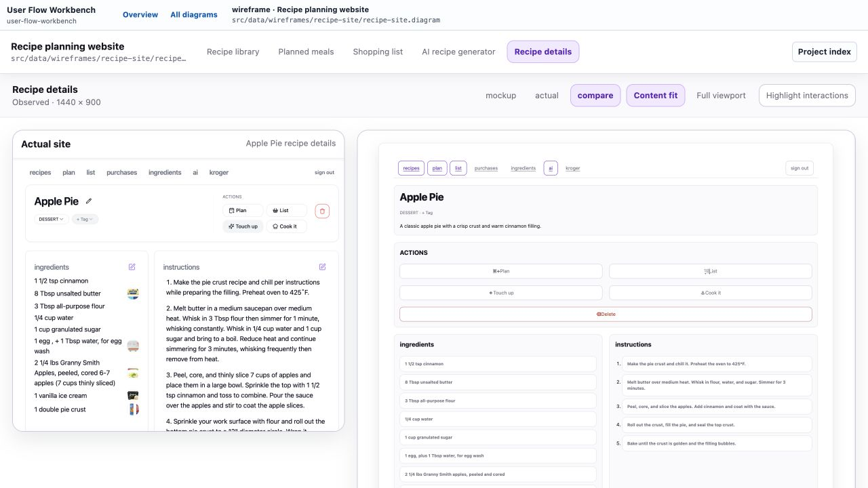
Task: Click the red Delete button in mockup
Action: coord(606,314)
